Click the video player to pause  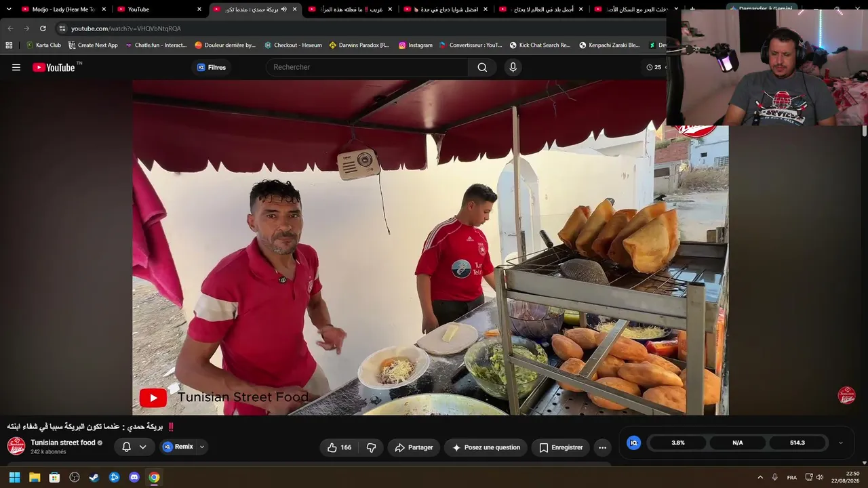tap(431, 247)
